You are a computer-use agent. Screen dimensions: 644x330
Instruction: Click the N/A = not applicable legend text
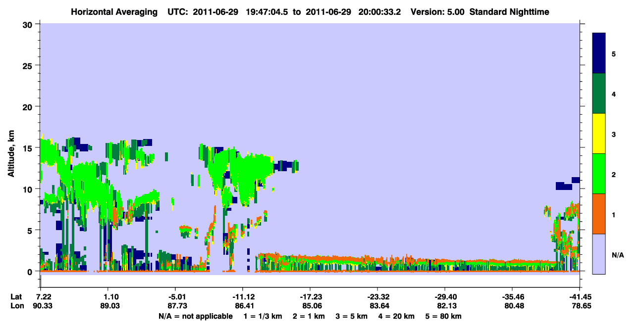pos(196,316)
